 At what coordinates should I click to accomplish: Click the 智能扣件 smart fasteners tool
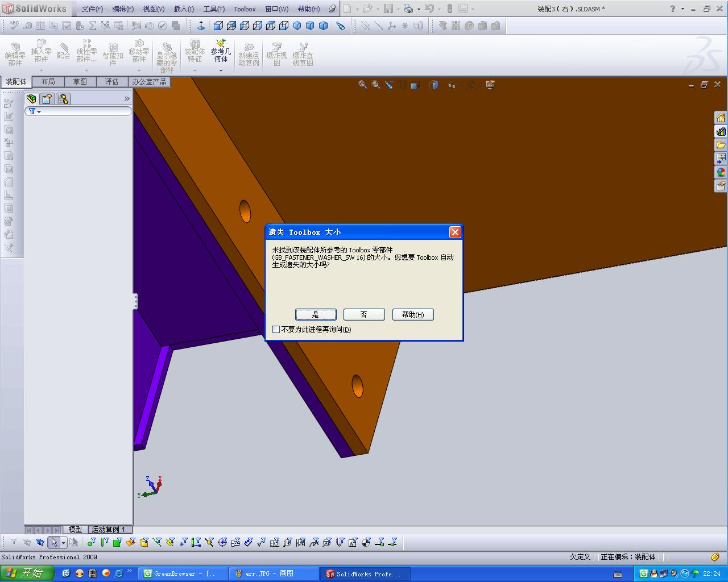113,55
